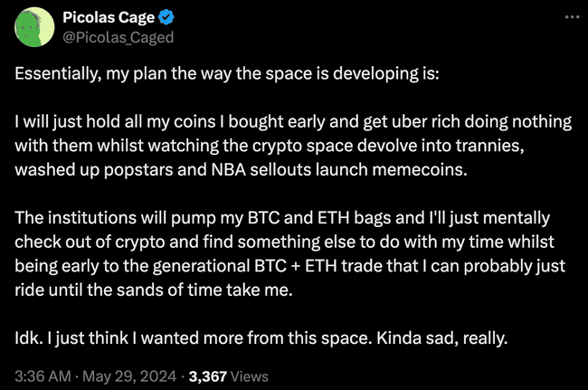The height and width of the screenshot is (390, 588).
Task: Click the "Views" label
Action: [250, 376]
